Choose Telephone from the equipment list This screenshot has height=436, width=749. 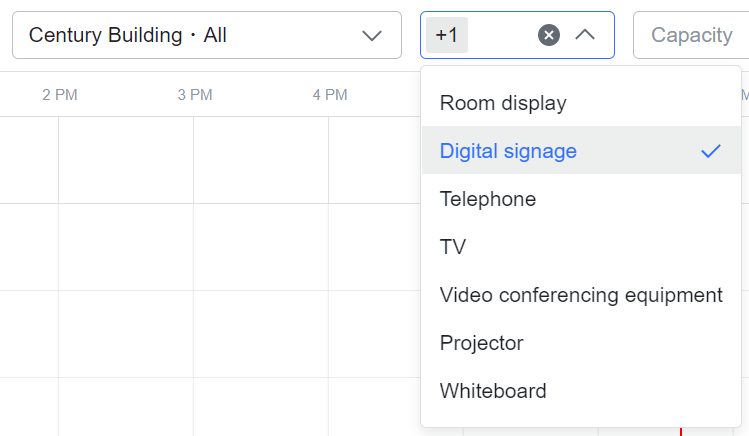[x=488, y=199]
